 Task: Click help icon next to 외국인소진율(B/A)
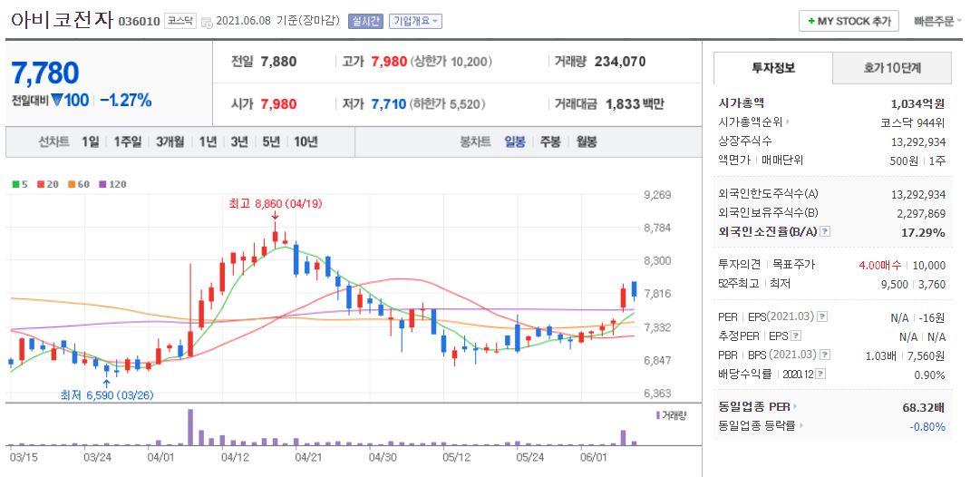tap(825, 232)
